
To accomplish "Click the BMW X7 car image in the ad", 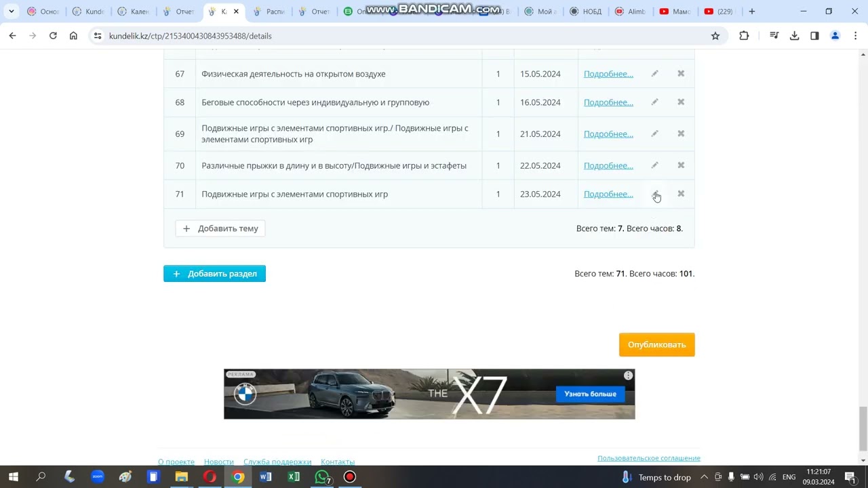I will coord(351,393).
